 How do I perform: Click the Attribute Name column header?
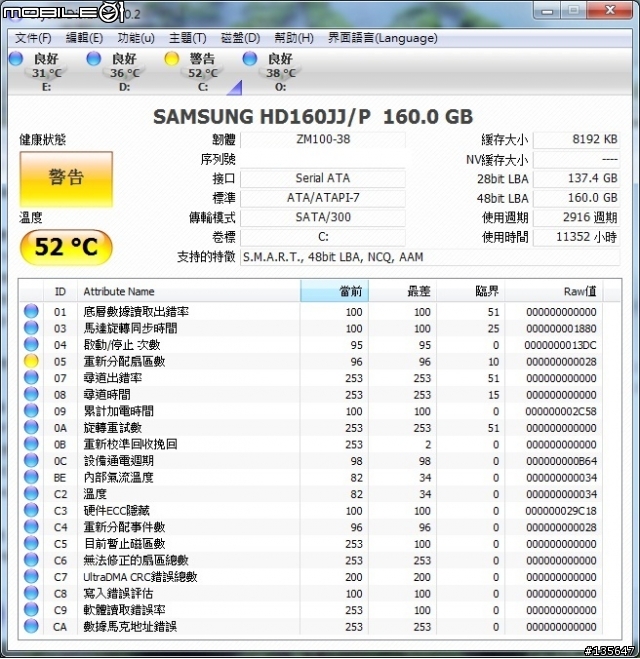189,291
